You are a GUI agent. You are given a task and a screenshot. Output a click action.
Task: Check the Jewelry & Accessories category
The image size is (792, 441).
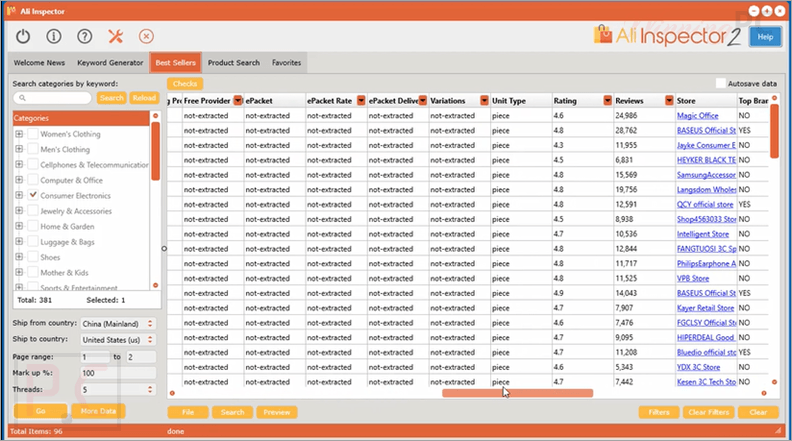[x=33, y=211]
